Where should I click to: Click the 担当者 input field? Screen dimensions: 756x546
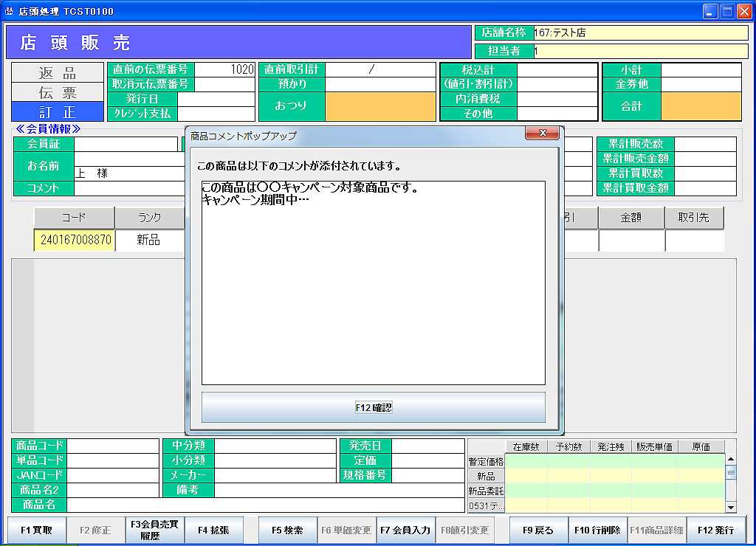point(641,51)
